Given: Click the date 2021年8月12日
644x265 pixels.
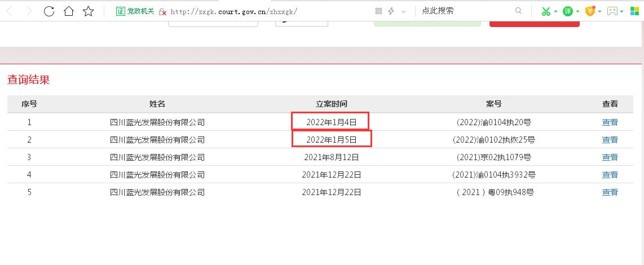Looking at the screenshot, I should pos(332,157).
